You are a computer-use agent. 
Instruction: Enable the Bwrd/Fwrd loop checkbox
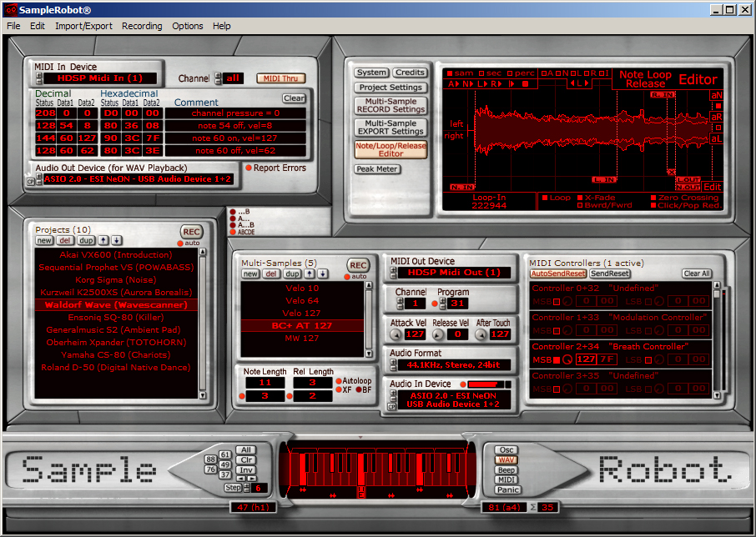[581, 205]
